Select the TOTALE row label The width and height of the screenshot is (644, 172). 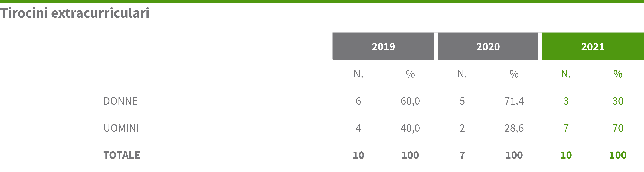tap(122, 155)
